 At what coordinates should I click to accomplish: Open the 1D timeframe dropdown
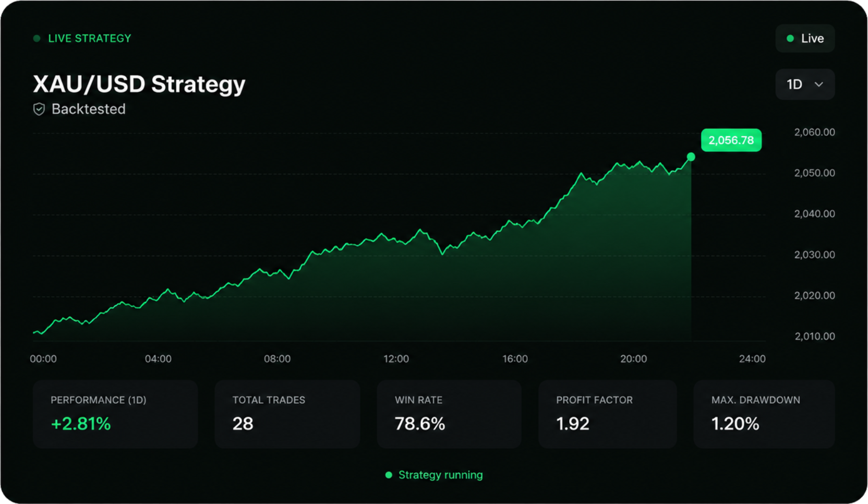tap(805, 85)
